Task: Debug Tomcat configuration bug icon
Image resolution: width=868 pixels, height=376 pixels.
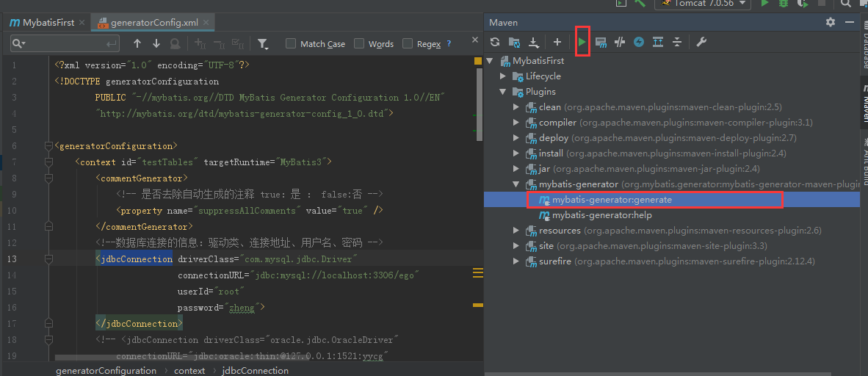Action: pyautogui.click(x=784, y=3)
